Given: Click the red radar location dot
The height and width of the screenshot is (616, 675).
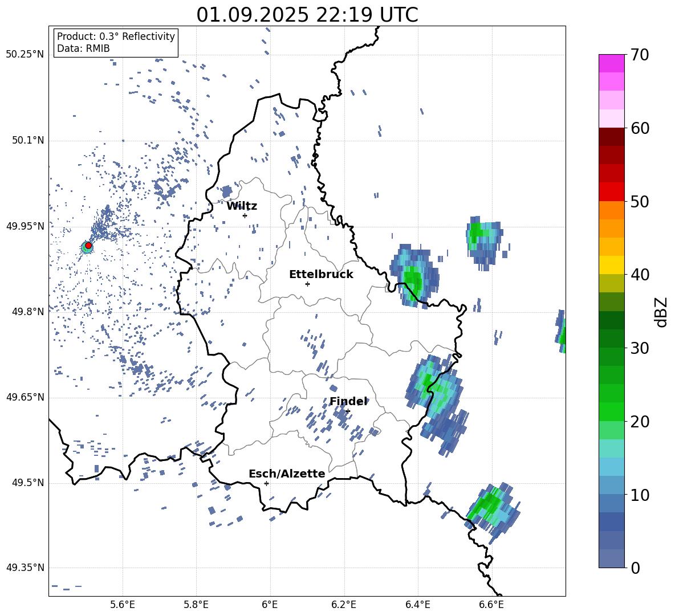Looking at the screenshot, I should [x=88, y=246].
